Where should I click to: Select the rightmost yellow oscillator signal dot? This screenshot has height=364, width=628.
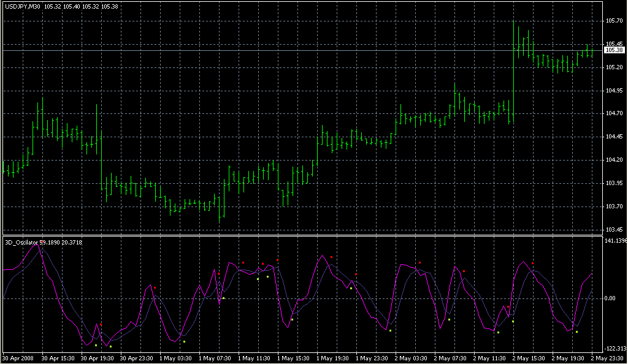point(576,332)
